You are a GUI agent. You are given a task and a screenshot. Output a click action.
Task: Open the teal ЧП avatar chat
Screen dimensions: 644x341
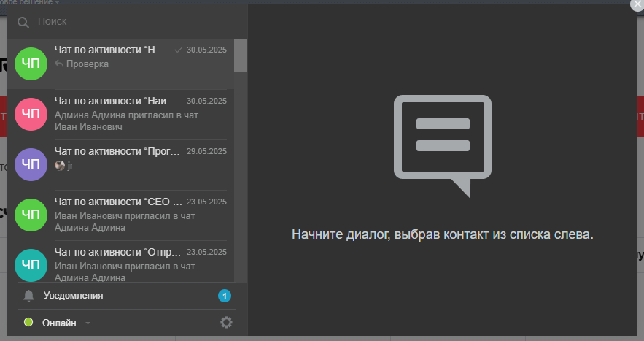click(31, 265)
